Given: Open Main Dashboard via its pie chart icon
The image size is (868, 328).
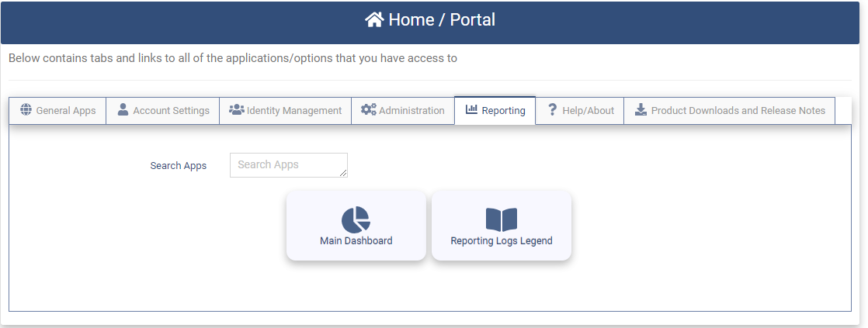Looking at the screenshot, I should 356,219.
